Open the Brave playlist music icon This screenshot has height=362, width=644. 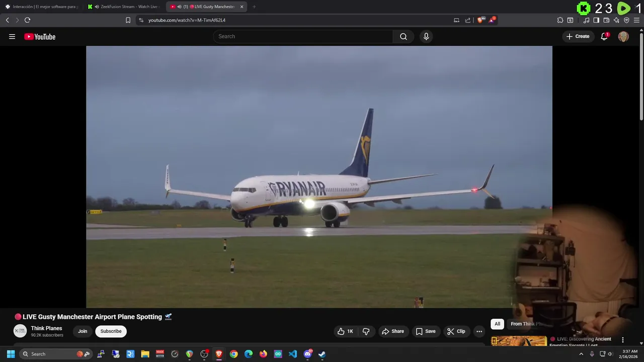coord(586,20)
